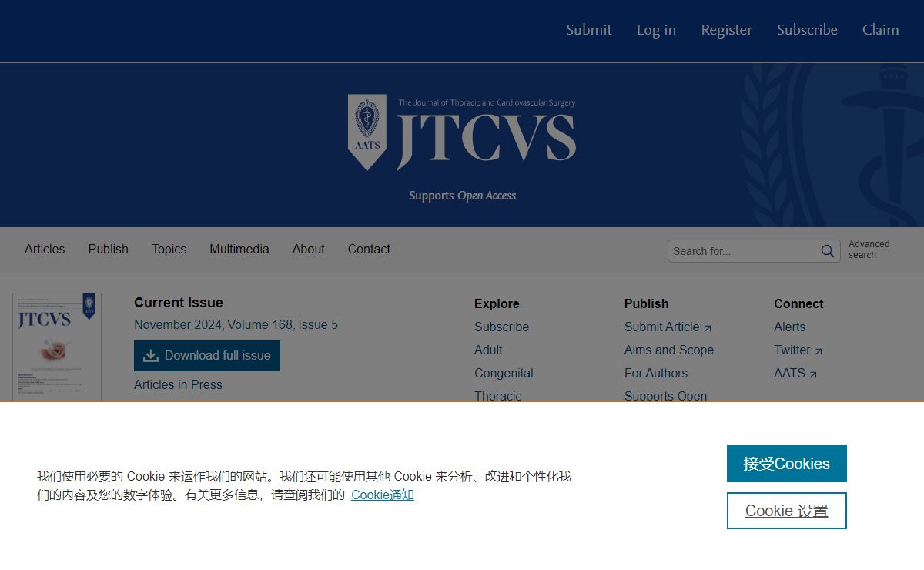This screenshot has height=570, width=924.
Task: Open the Twitter external link
Action: (798, 350)
